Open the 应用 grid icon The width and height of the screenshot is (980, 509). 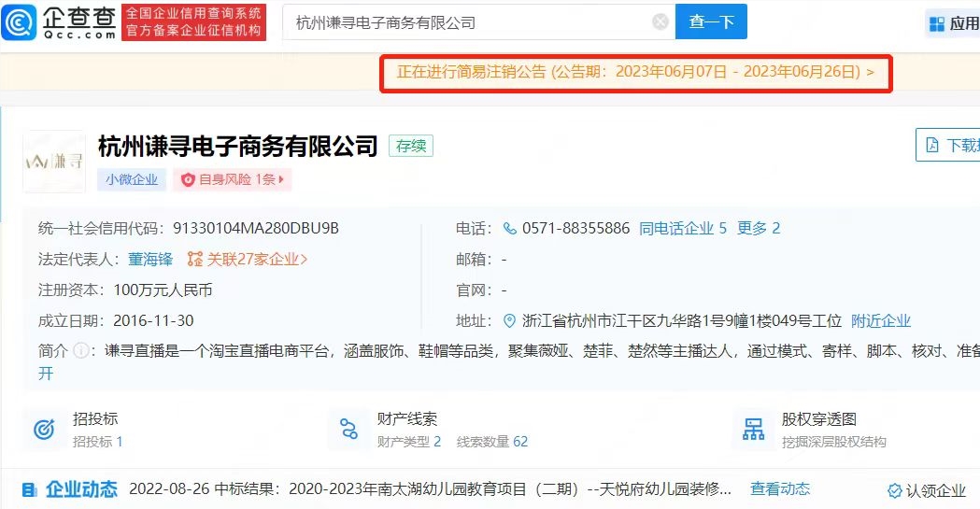[x=936, y=24]
